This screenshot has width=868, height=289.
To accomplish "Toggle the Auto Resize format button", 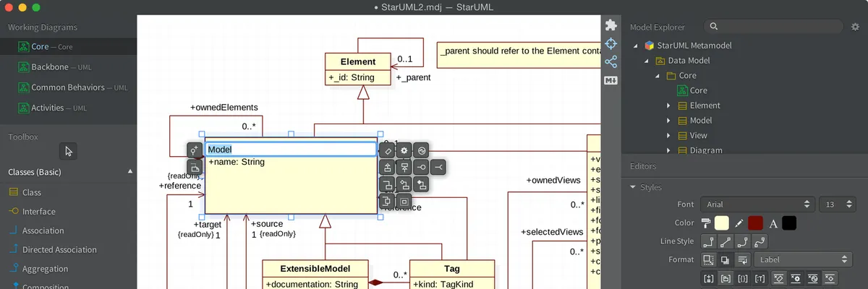I will 709,259.
